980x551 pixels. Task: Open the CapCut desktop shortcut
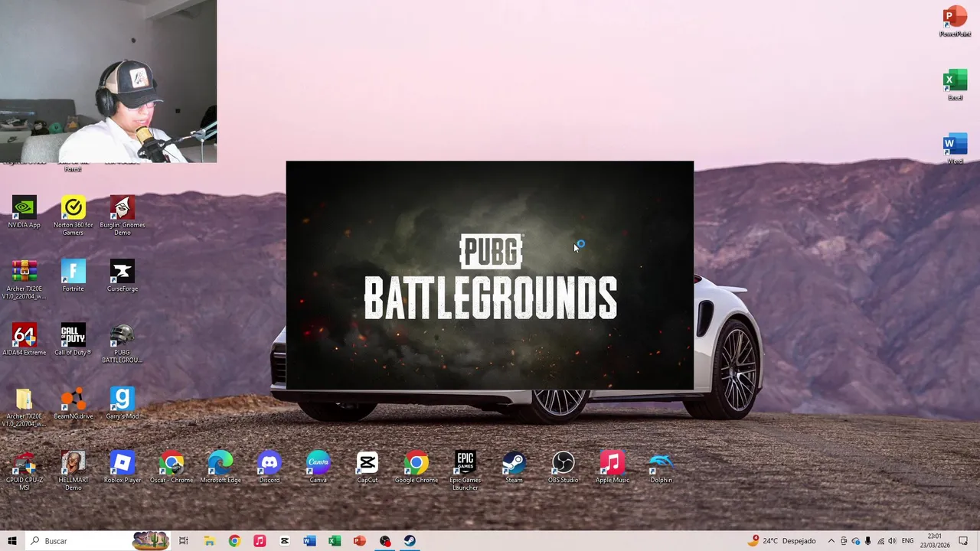point(367,468)
